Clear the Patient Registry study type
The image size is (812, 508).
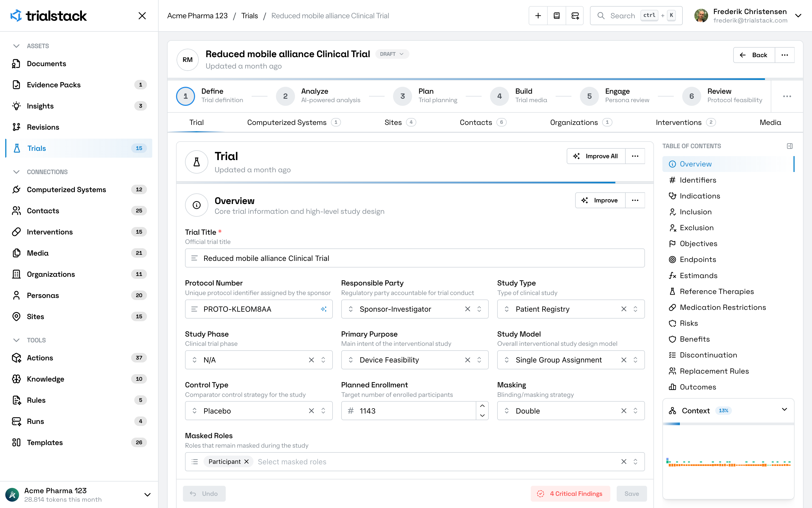(x=624, y=309)
